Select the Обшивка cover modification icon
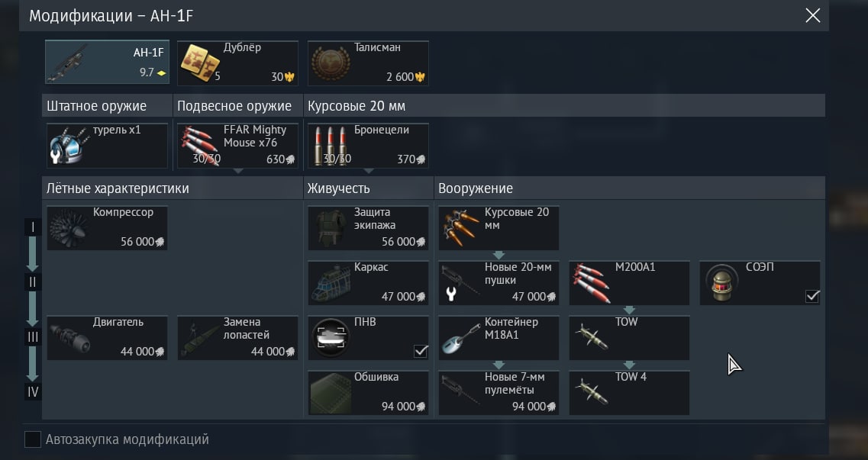 click(x=331, y=393)
